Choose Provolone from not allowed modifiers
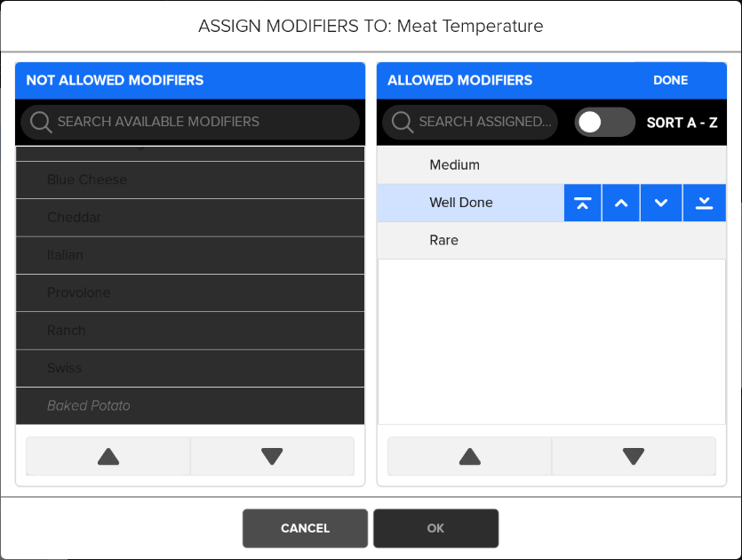The height and width of the screenshot is (560, 742). [x=190, y=292]
